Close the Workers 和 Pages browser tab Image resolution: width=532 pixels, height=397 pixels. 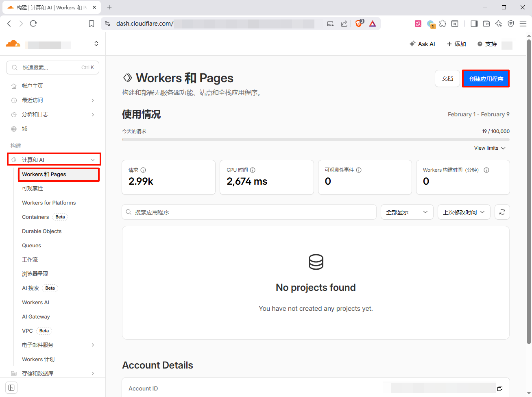tap(94, 7)
